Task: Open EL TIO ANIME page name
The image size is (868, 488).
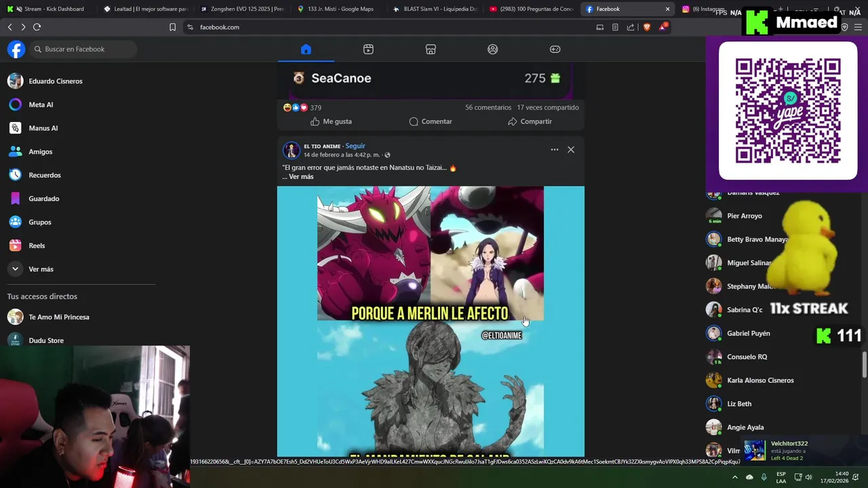Action: pyautogui.click(x=322, y=146)
